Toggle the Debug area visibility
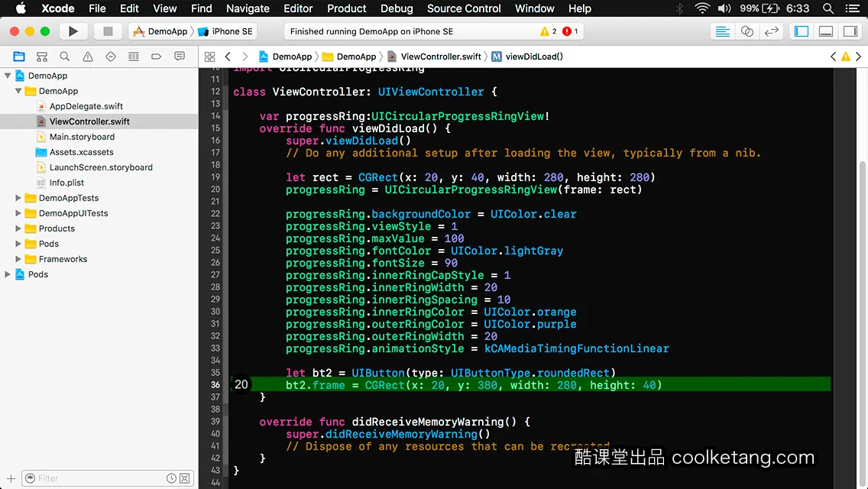Viewport: 868px width, 489px height. pos(826,31)
